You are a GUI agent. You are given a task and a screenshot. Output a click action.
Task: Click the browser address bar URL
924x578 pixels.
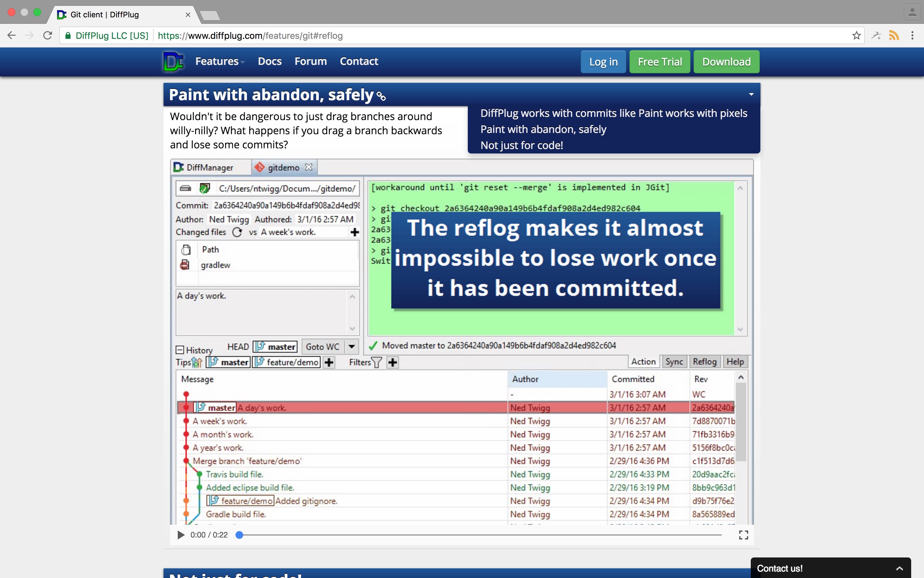click(250, 36)
